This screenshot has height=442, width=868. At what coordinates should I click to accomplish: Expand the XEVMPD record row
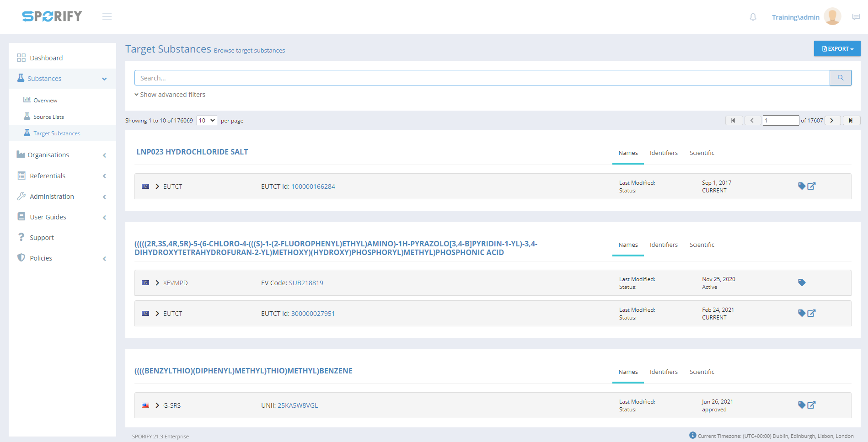(157, 283)
